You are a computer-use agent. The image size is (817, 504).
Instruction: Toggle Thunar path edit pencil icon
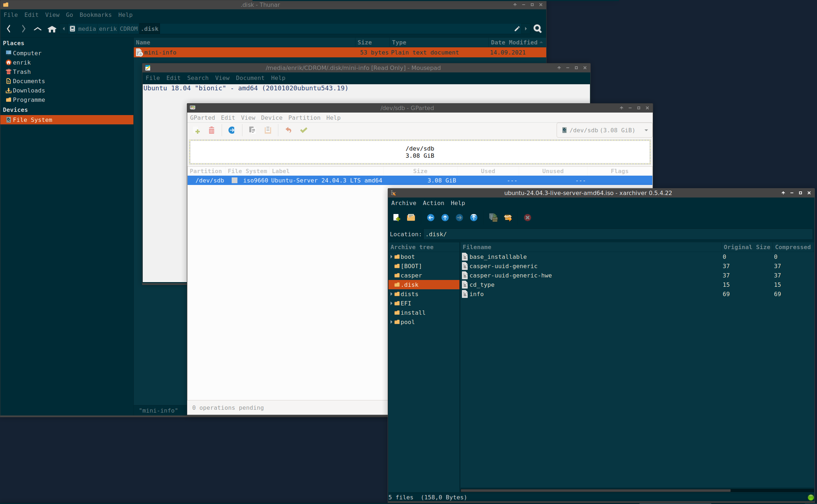click(517, 29)
